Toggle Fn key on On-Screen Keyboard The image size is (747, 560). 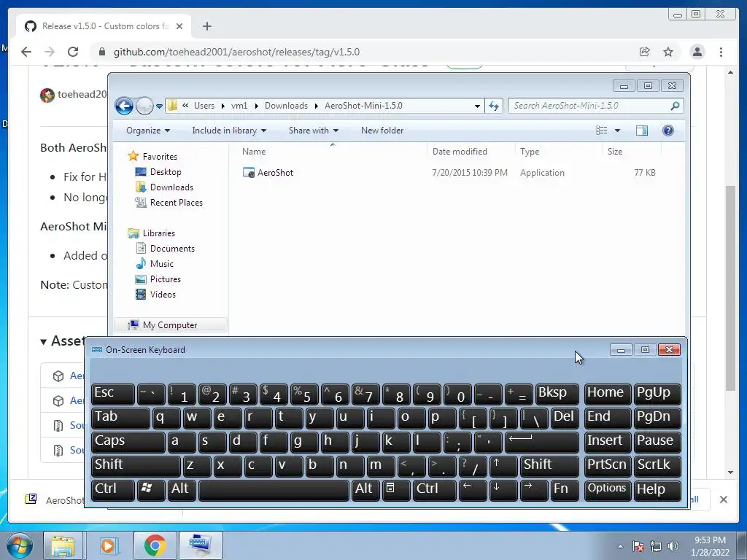tap(565, 490)
